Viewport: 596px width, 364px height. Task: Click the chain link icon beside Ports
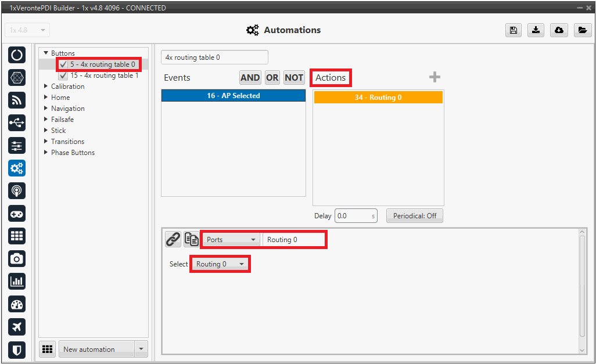[x=173, y=239]
